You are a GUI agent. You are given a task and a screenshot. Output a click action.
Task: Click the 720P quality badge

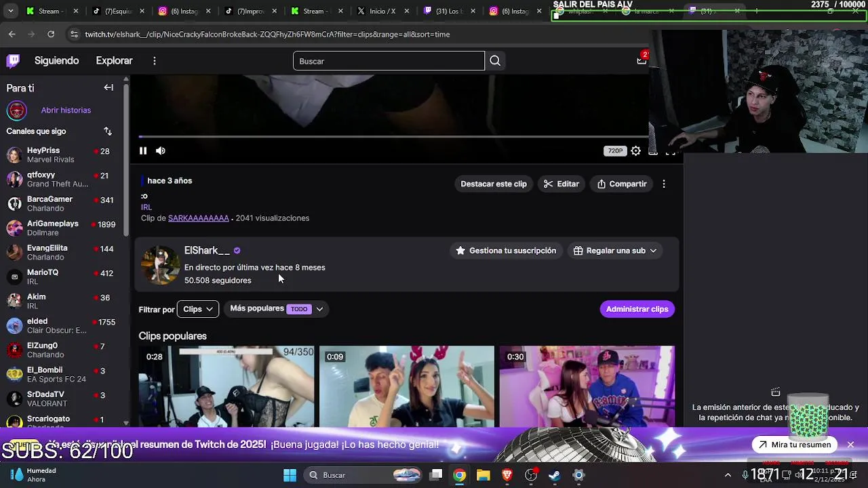coord(615,151)
